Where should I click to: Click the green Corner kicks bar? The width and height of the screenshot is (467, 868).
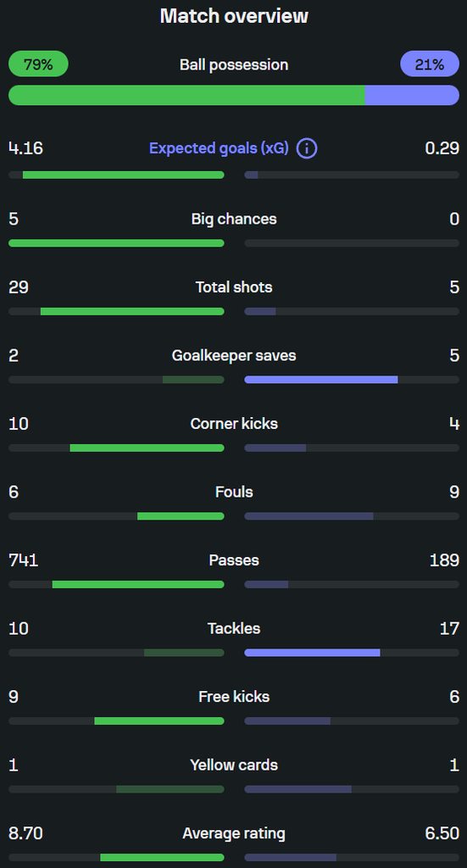pyautogui.click(x=147, y=448)
